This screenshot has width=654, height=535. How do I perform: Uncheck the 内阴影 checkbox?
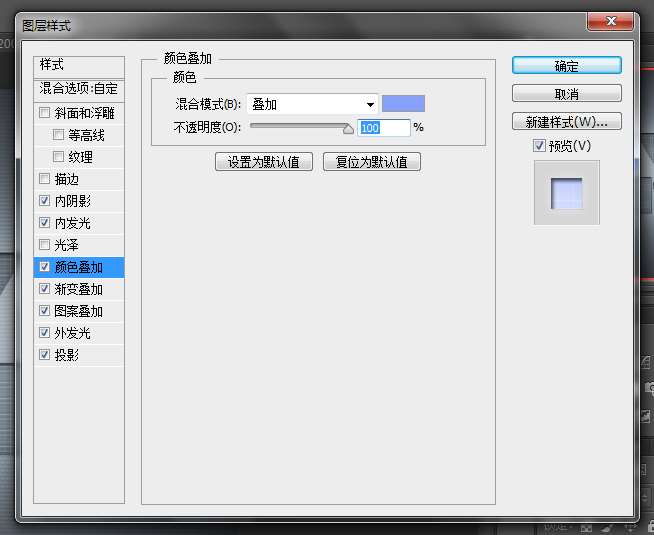coord(44,201)
